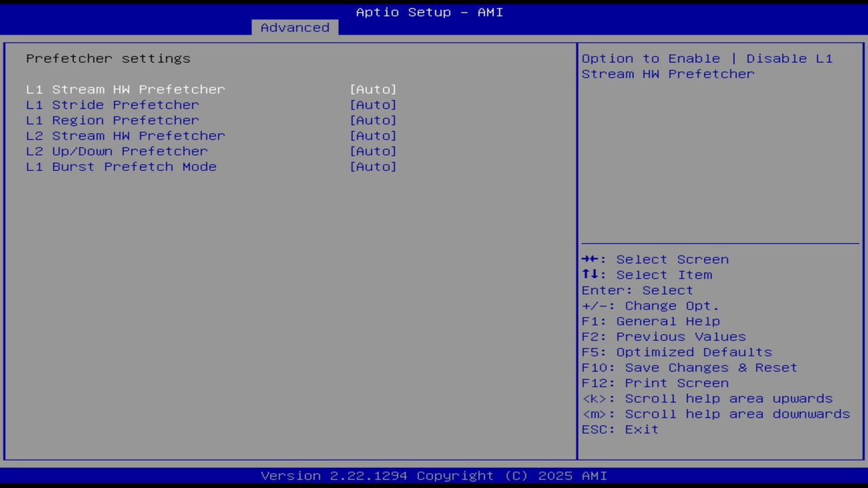Open the L1 Burst Prefetch Mode dropdown
Screen dimensions: 868x488
(x=374, y=167)
